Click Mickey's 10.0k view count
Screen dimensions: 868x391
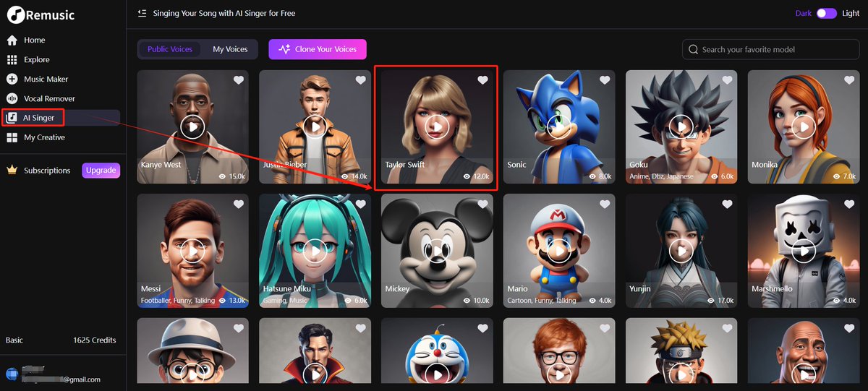click(475, 300)
